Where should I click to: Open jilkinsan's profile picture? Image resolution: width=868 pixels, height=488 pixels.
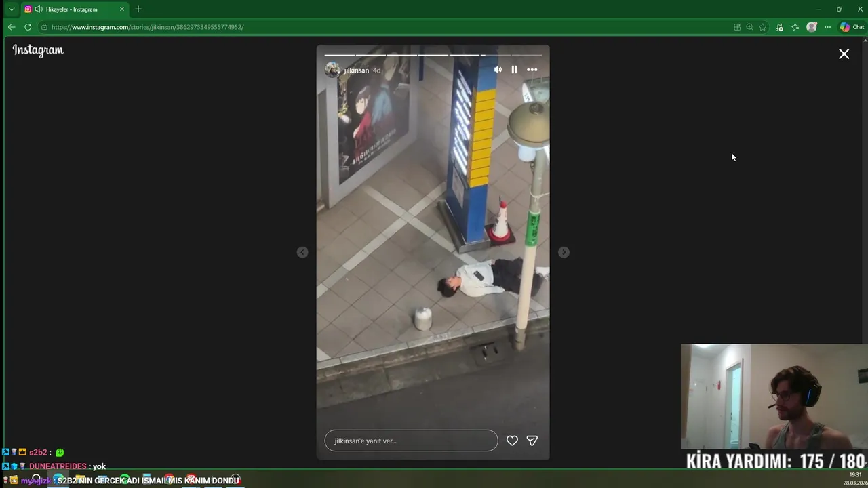pos(332,70)
